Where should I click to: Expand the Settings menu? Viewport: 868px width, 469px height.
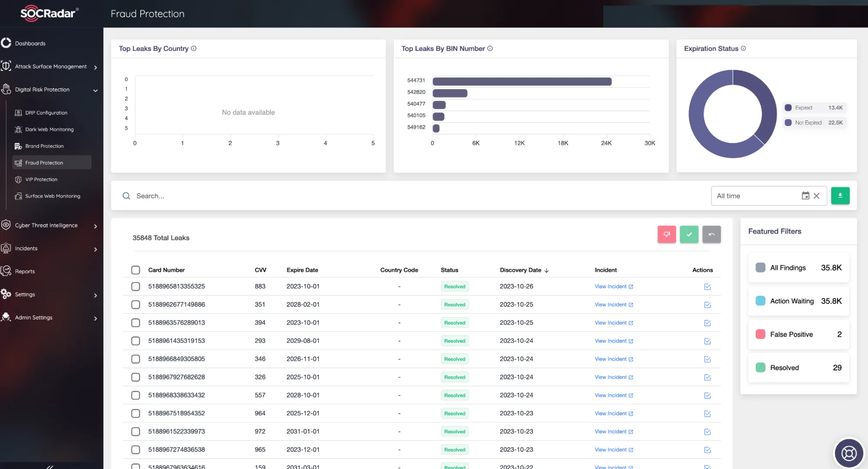coord(95,295)
